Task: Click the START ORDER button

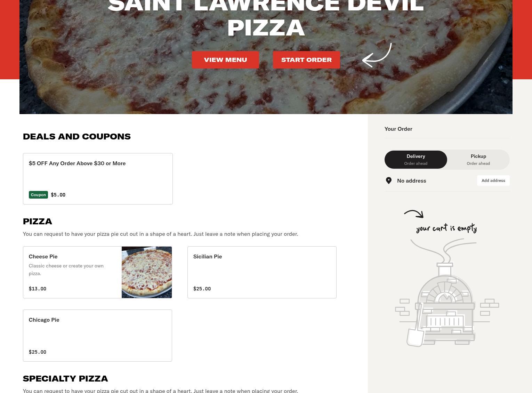Action: coord(306,60)
